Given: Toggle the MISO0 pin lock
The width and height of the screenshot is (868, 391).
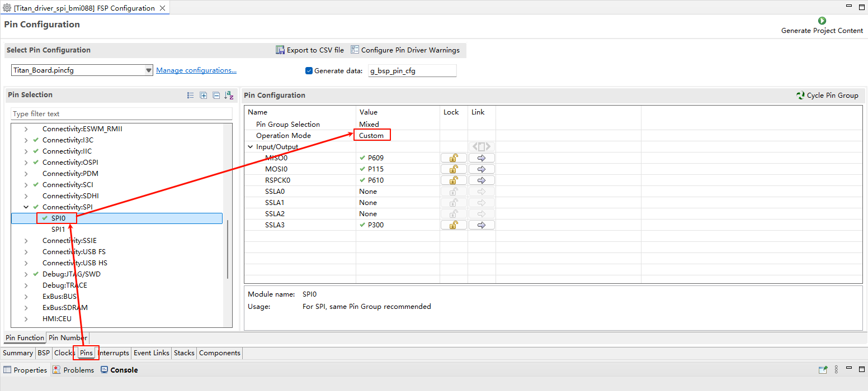Looking at the screenshot, I should [x=454, y=158].
